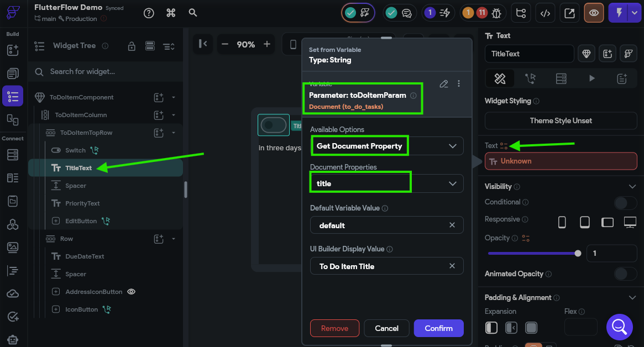This screenshot has height=347, width=644.
Task: Add child to ToDoItemColumn icon
Action: coord(159,115)
